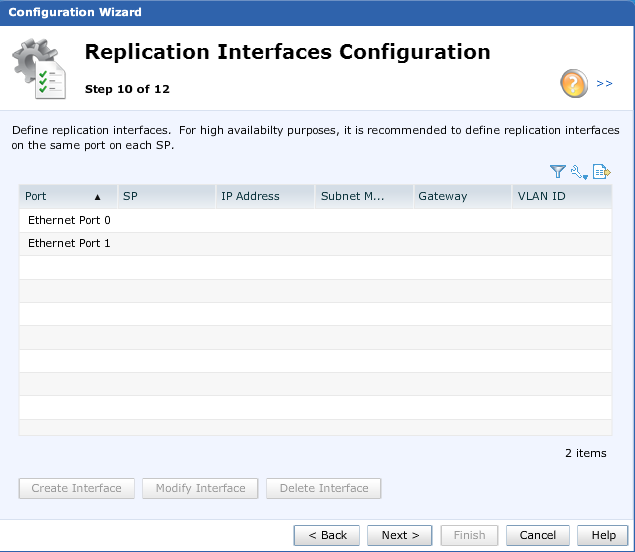Cancel the Configuration Wizard
The width and height of the screenshot is (635, 552).
click(x=538, y=535)
